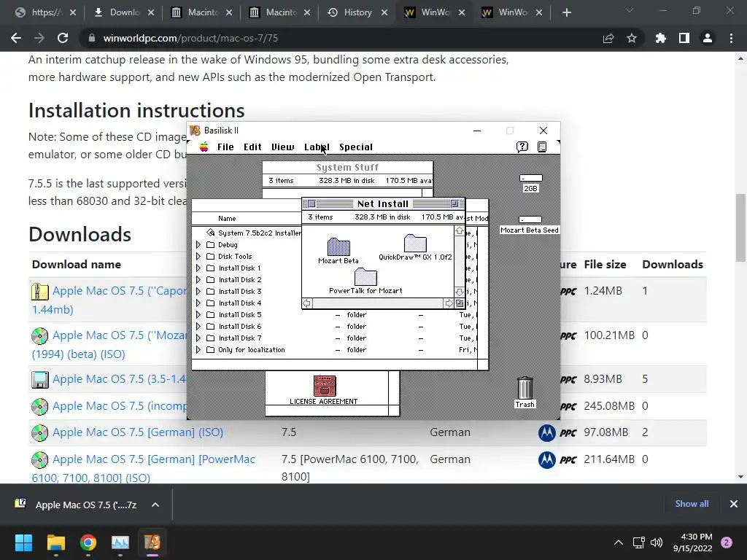Click the Application menu icon at menu bar right
The height and width of the screenshot is (560, 747).
542,147
